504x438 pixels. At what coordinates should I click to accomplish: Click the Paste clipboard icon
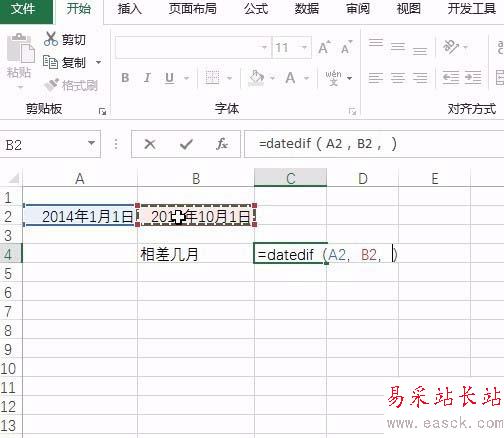point(21,49)
